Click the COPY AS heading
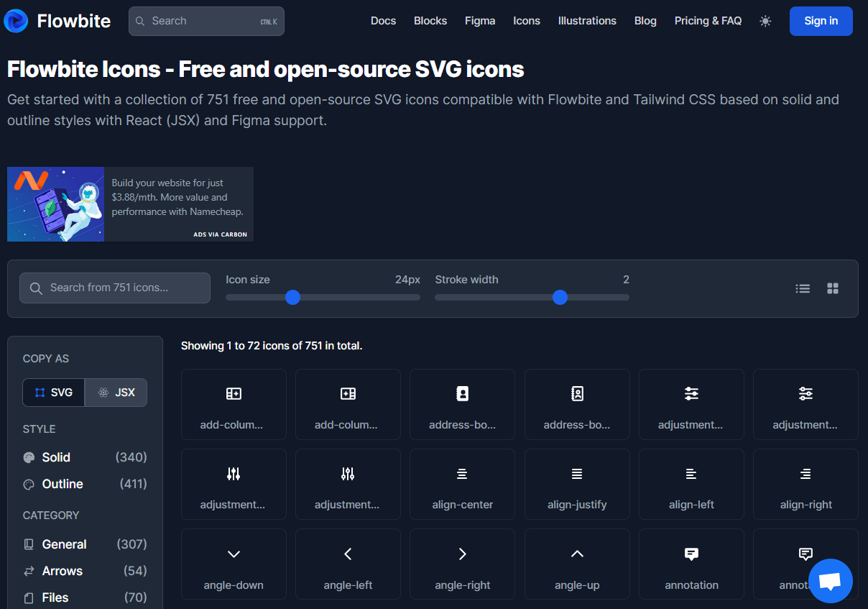This screenshot has width=868, height=609. (46, 359)
